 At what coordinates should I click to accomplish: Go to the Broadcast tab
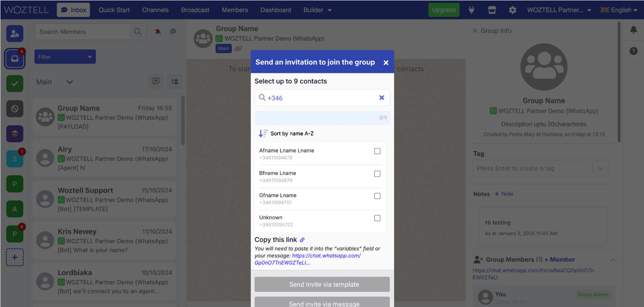pos(195,10)
